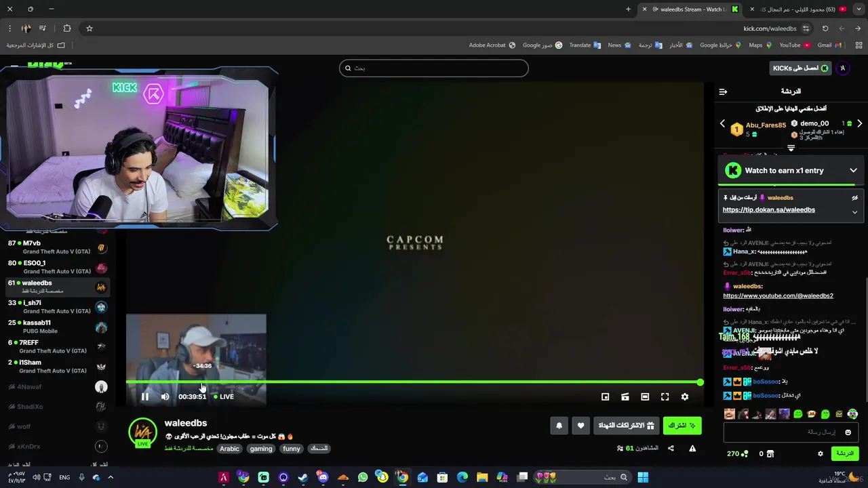Image resolution: width=868 pixels, height=488 pixels.
Task: Send message with green الدردشة button
Action: pyautogui.click(x=845, y=453)
